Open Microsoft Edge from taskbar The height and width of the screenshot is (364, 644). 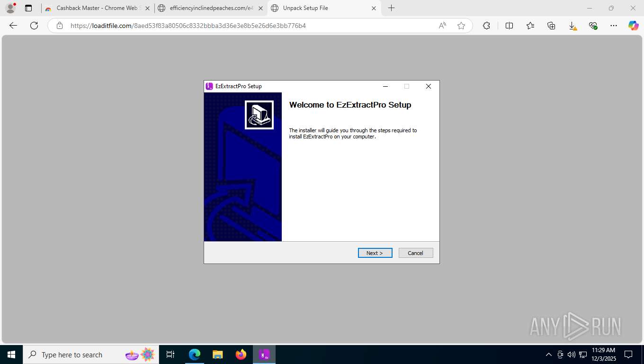tap(195, 355)
